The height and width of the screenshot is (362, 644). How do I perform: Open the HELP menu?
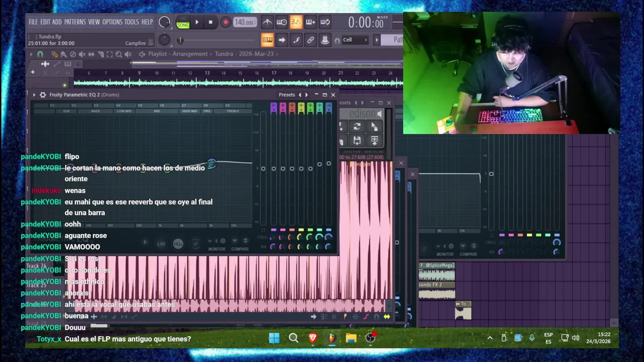tap(147, 22)
